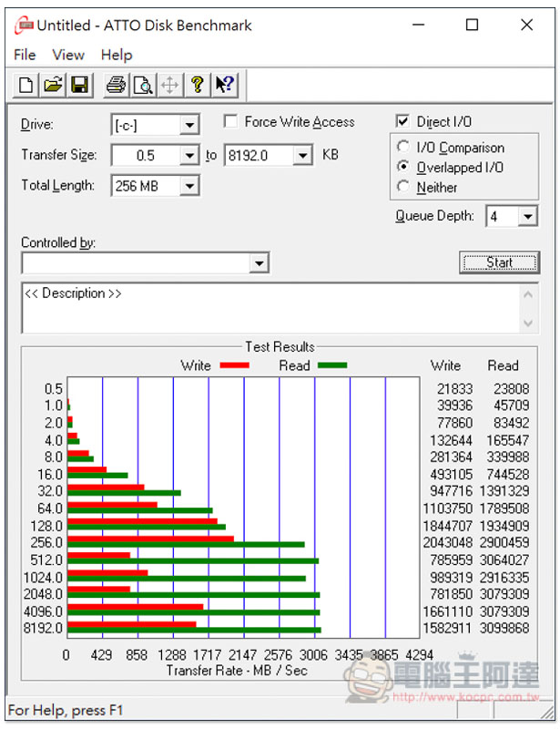The width and height of the screenshot is (560, 729).
Task: Open the Total Length dropdown
Action: click(189, 187)
